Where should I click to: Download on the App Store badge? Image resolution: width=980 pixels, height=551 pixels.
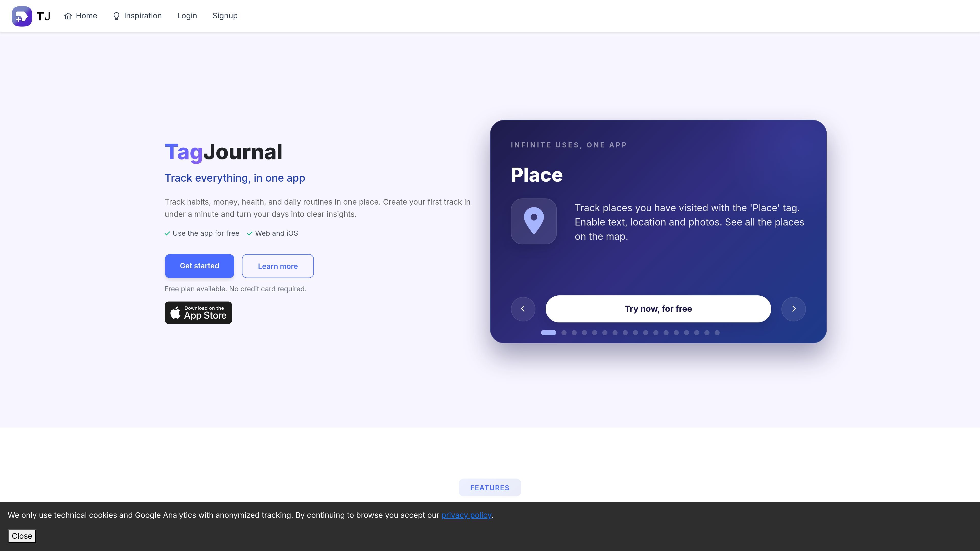(198, 312)
